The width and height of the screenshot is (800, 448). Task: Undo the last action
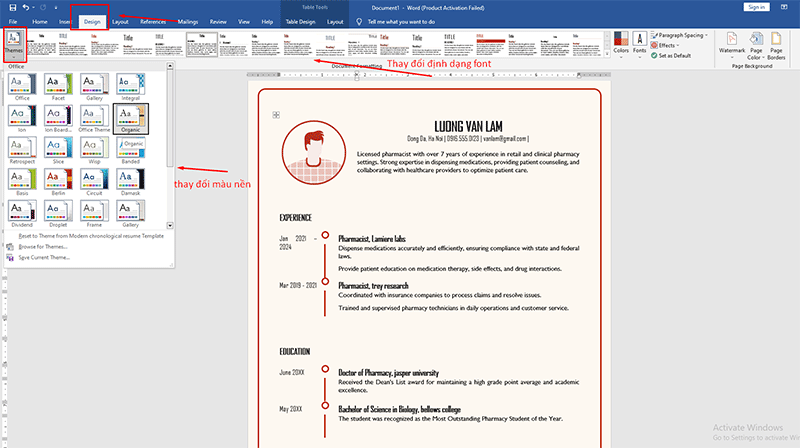(x=26, y=8)
